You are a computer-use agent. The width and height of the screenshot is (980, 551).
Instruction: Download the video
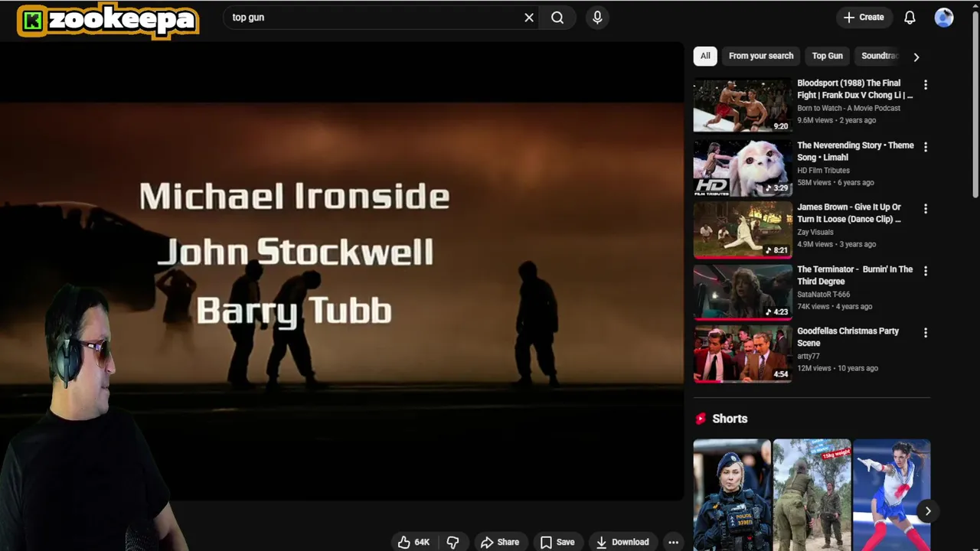622,542
